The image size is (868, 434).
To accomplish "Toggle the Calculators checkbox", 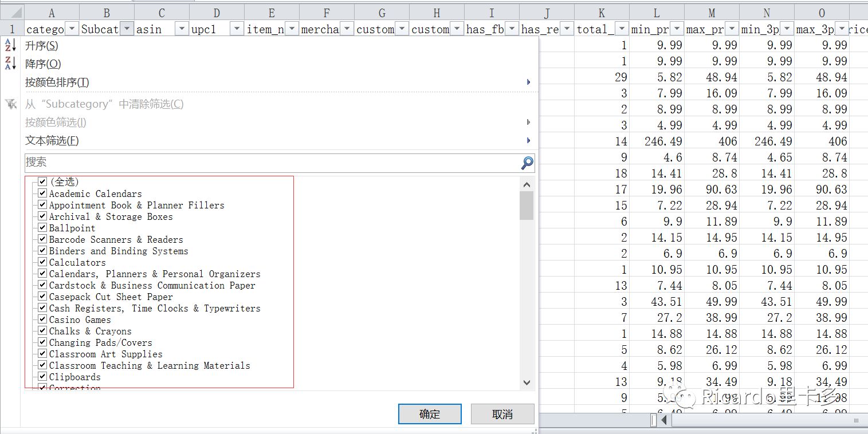I will point(42,262).
